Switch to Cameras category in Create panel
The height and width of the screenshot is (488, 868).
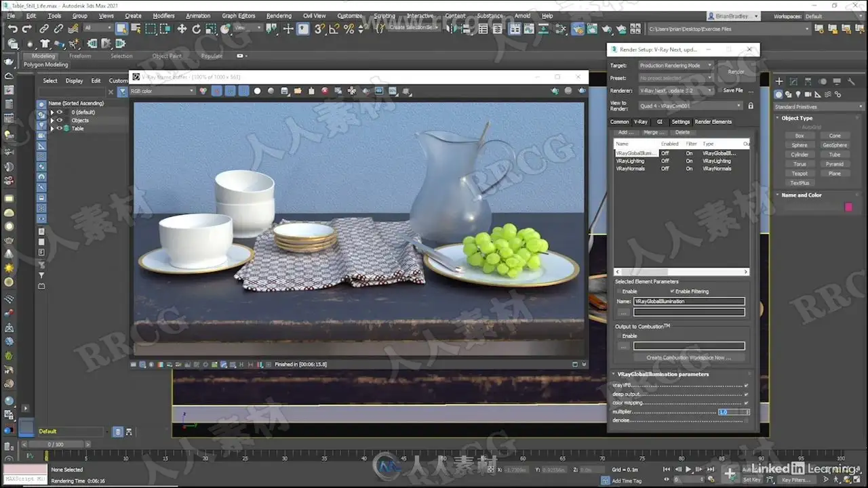pos(808,94)
